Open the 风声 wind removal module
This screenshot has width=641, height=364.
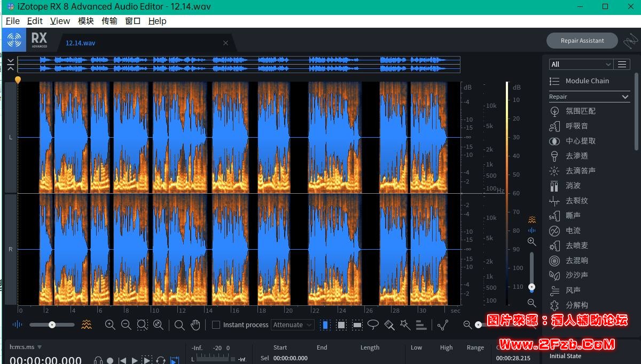pyautogui.click(x=573, y=290)
